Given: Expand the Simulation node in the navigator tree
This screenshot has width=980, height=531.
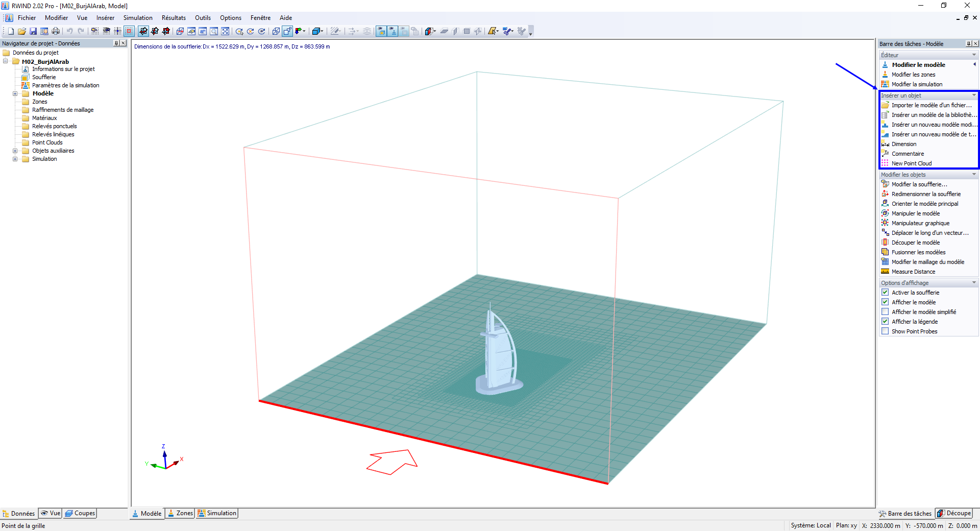Looking at the screenshot, I should pos(15,159).
